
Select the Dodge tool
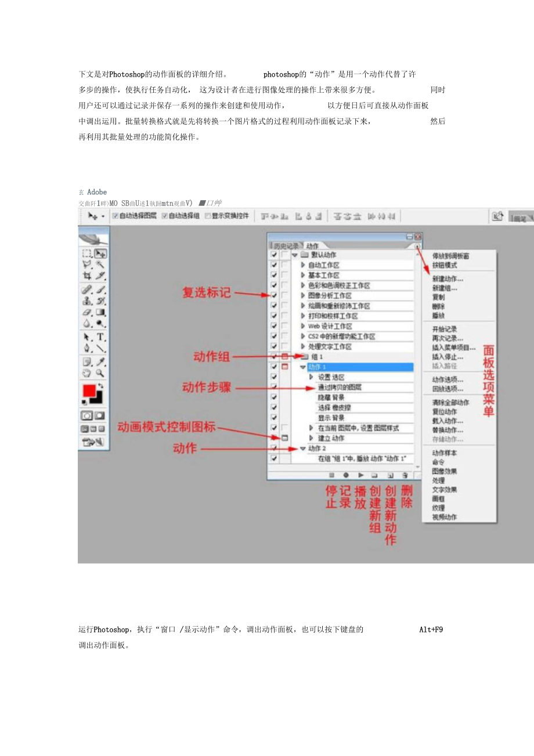[x=100, y=323]
